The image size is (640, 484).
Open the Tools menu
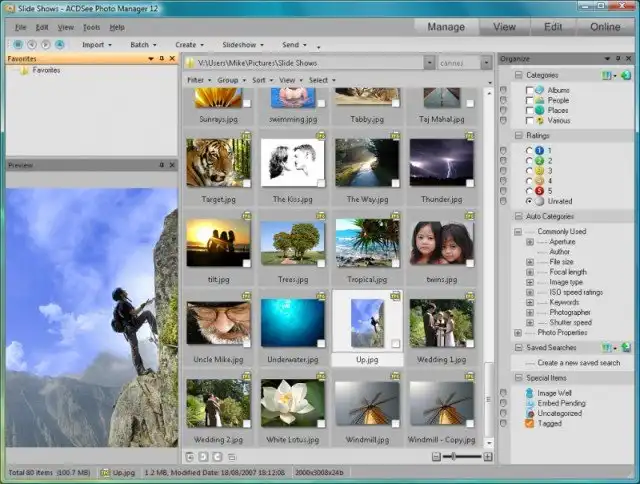[91, 27]
